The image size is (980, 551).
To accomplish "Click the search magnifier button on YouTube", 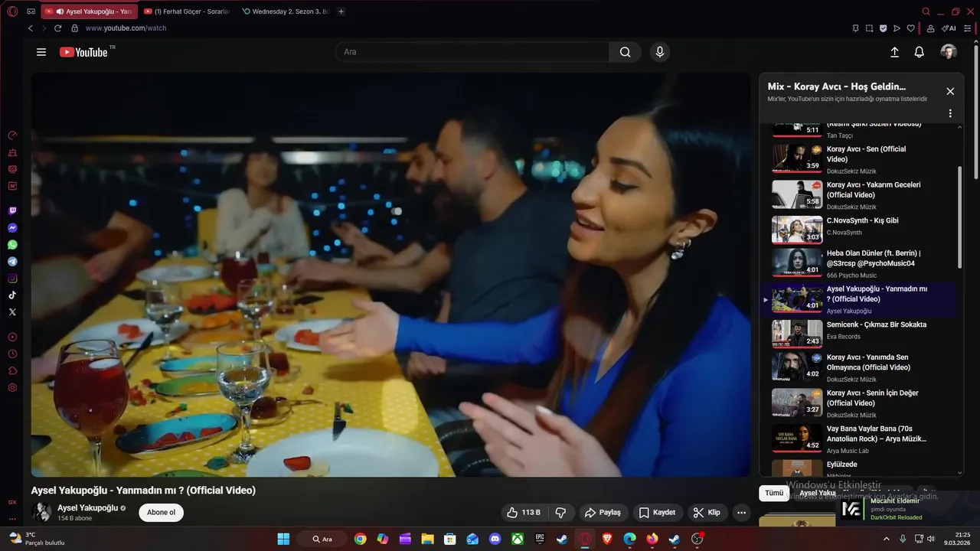I will pyautogui.click(x=626, y=52).
